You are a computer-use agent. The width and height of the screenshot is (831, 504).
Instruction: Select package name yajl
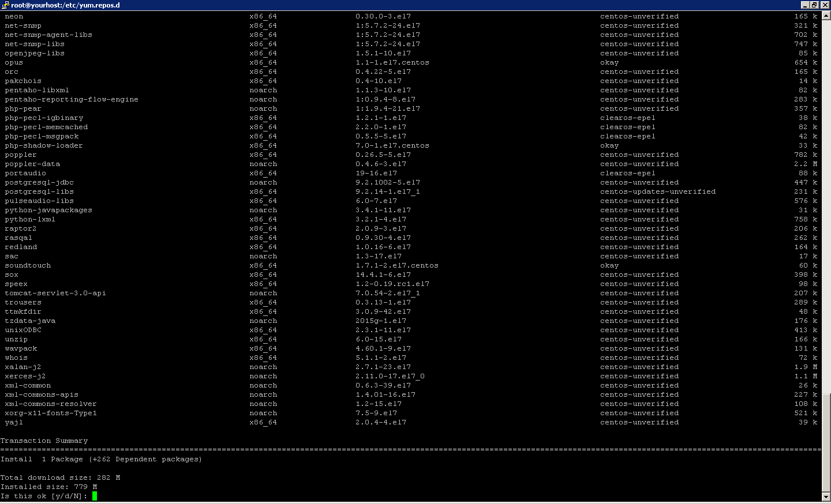pos(14,422)
